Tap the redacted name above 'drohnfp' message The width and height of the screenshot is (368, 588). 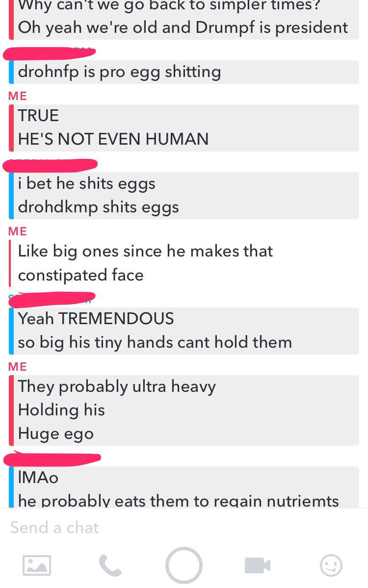pos(49,53)
